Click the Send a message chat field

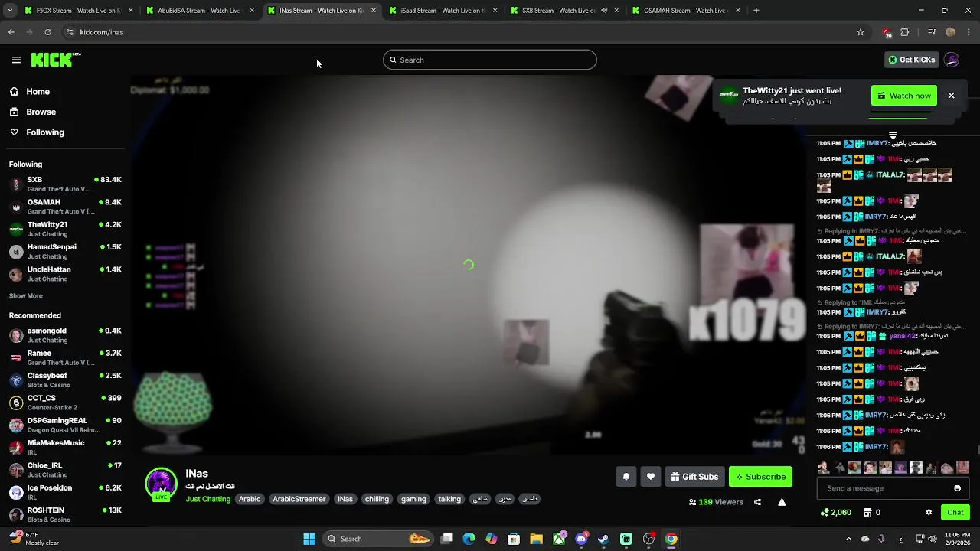click(x=886, y=488)
